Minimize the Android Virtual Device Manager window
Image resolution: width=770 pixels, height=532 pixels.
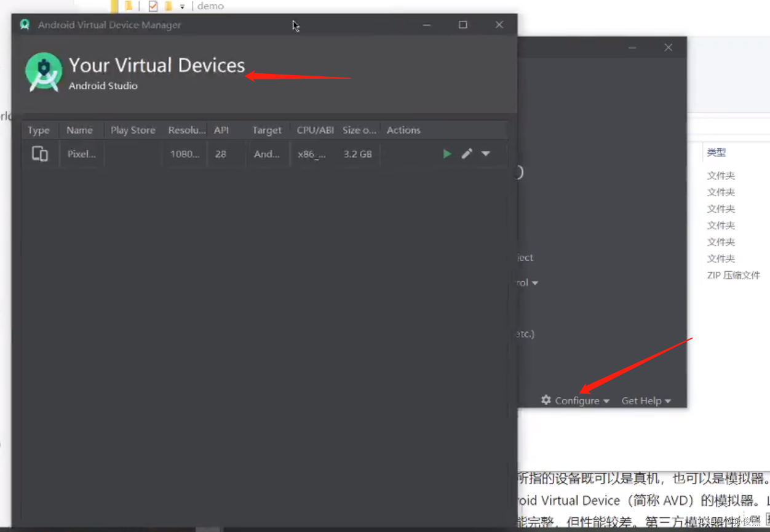(427, 25)
